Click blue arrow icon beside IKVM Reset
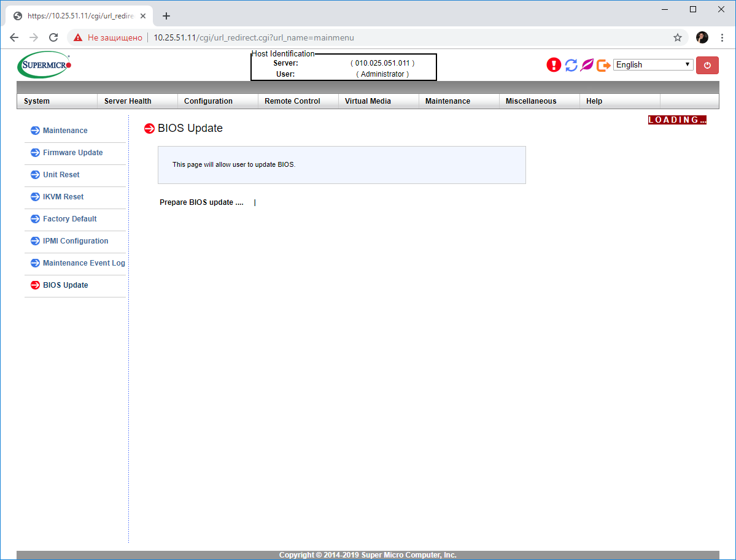The image size is (736, 560). 35,196
